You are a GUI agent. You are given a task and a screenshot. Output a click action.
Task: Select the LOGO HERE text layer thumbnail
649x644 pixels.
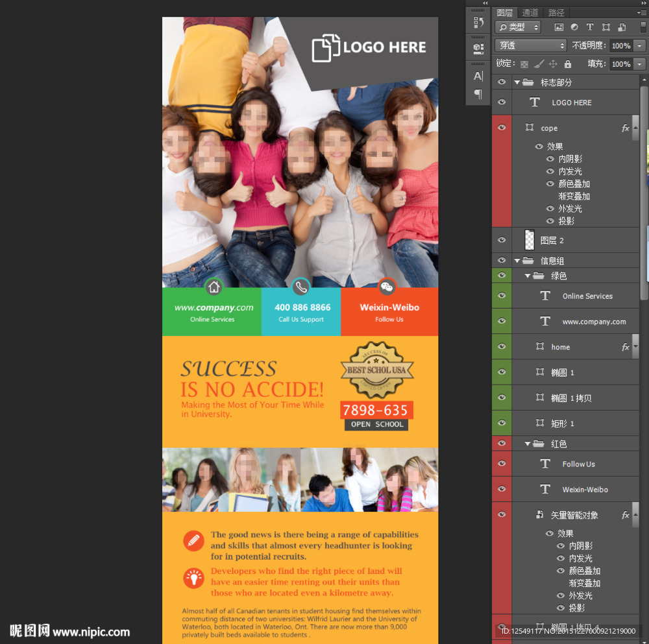535,102
